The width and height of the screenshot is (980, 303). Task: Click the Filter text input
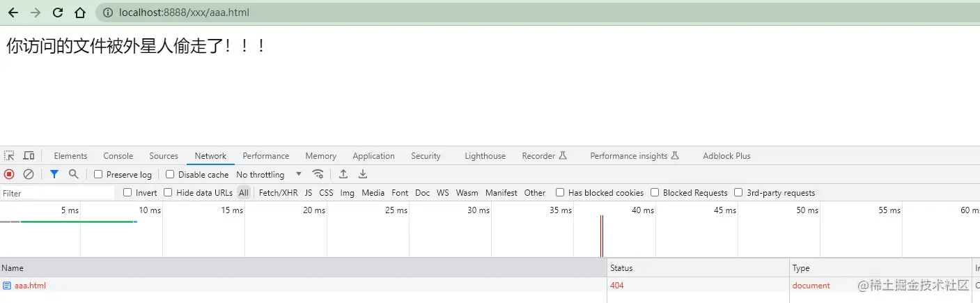[58, 193]
